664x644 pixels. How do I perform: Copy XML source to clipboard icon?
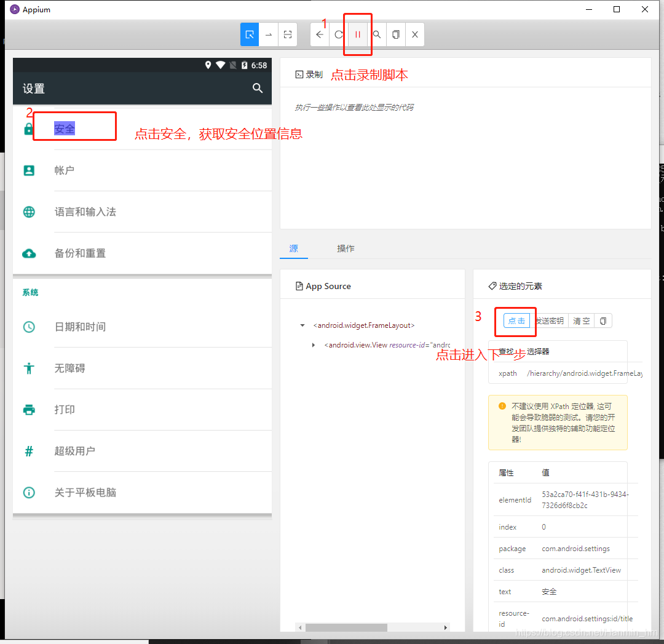coord(396,34)
